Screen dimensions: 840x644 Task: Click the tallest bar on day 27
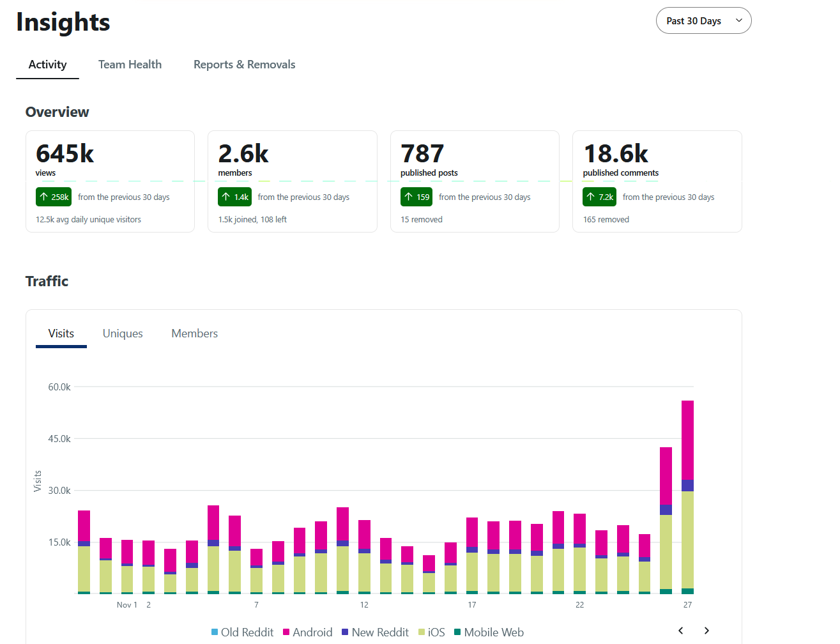point(687,498)
